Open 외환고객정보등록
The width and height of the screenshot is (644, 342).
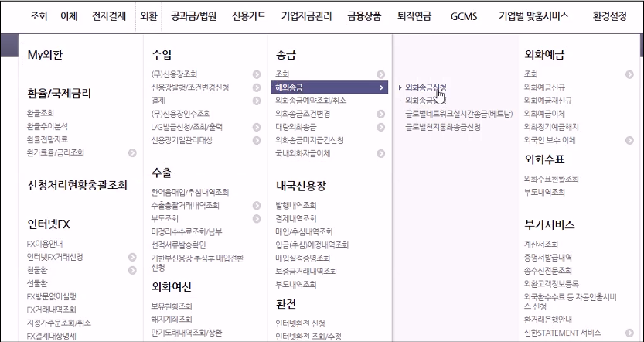551,284
